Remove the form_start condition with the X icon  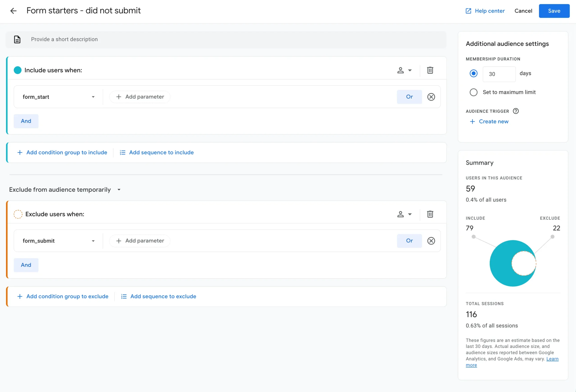431,97
